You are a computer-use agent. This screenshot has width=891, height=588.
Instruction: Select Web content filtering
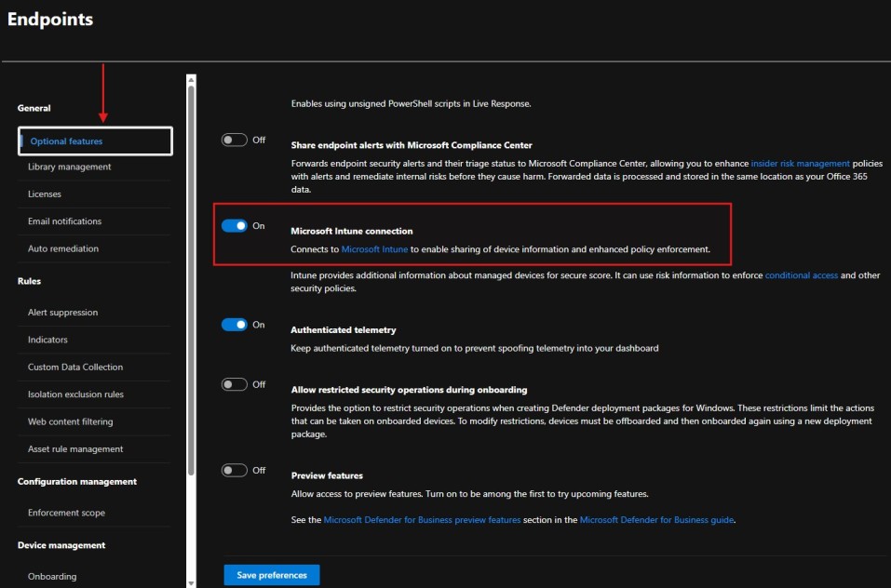pyautogui.click(x=71, y=421)
